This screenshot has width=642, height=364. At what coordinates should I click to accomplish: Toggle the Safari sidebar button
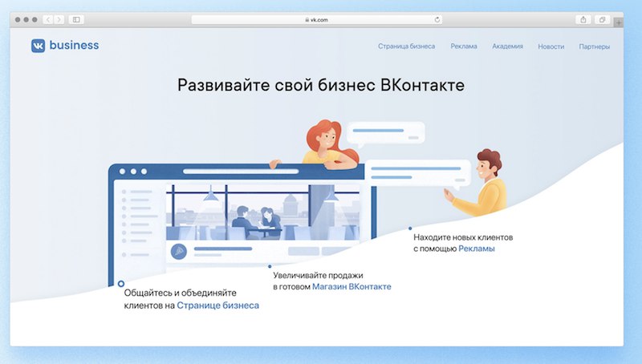click(x=76, y=19)
